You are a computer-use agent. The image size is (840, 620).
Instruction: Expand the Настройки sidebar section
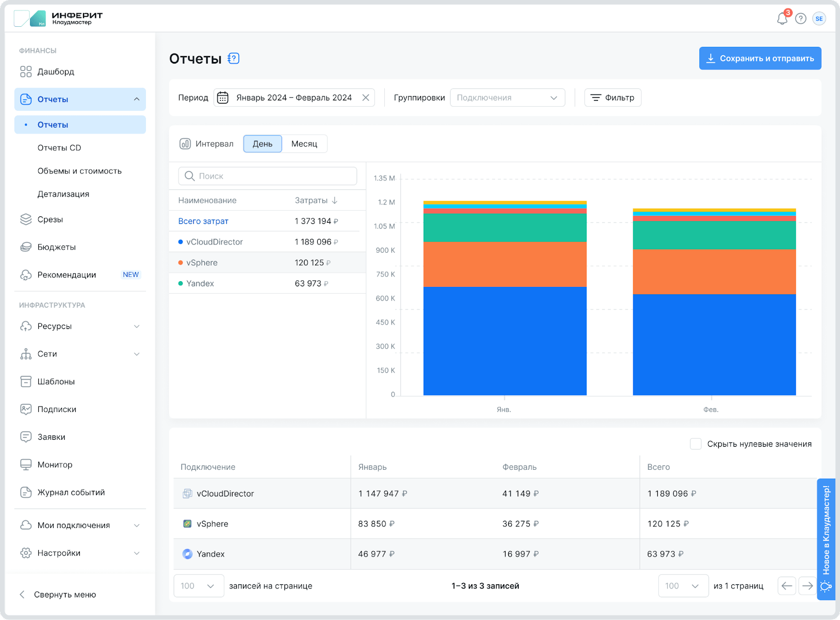(136, 553)
